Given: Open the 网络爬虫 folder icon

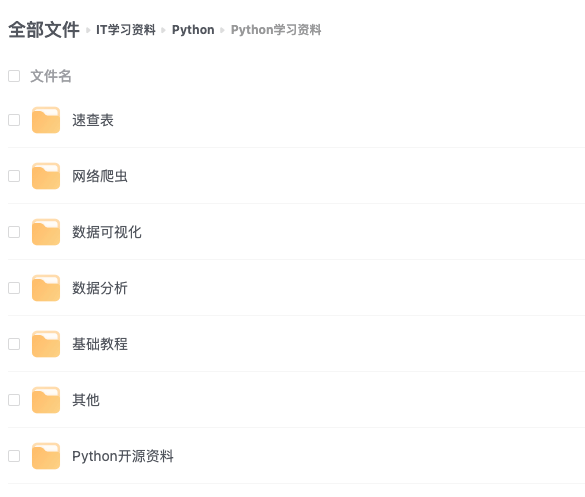Looking at the screenshot, I should 46,176.
